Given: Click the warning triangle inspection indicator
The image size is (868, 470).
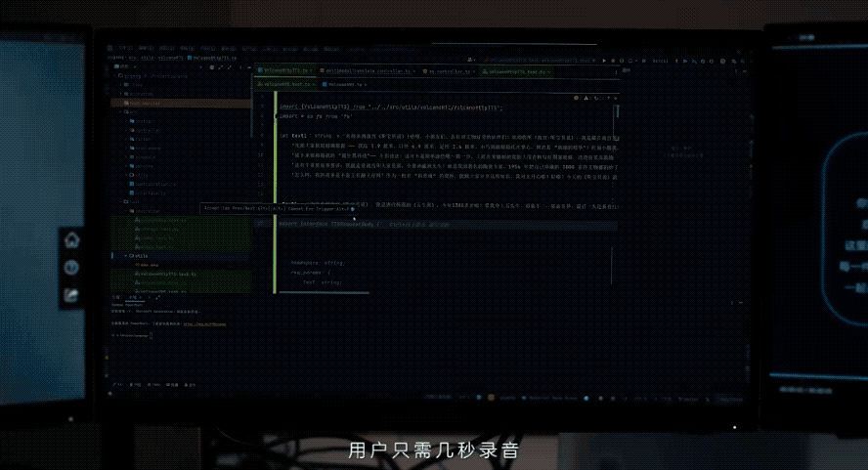Looking at the screenshot, I should (x=586, y=98).
